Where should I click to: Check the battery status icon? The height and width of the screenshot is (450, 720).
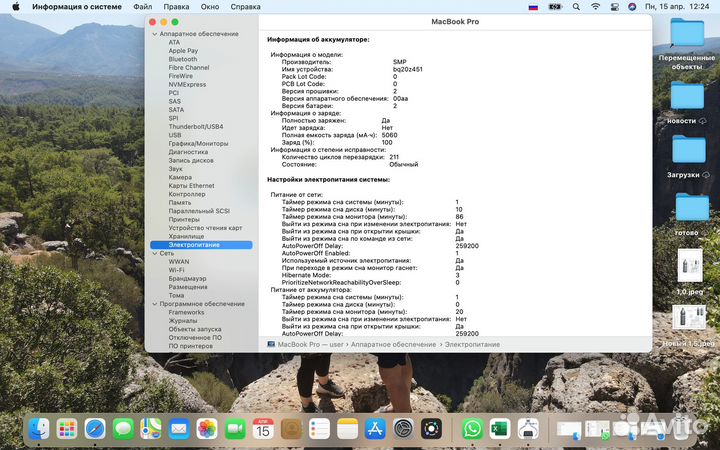click(x=555, y=7)
